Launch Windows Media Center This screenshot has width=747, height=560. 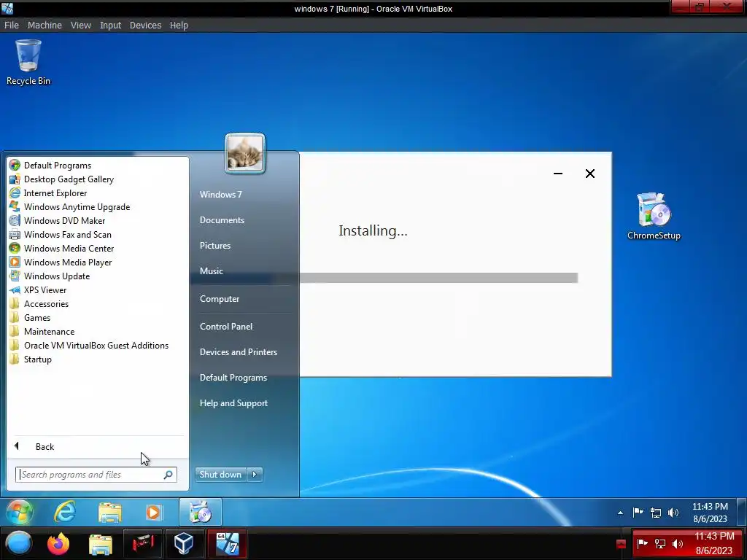[x=69, y=248]
